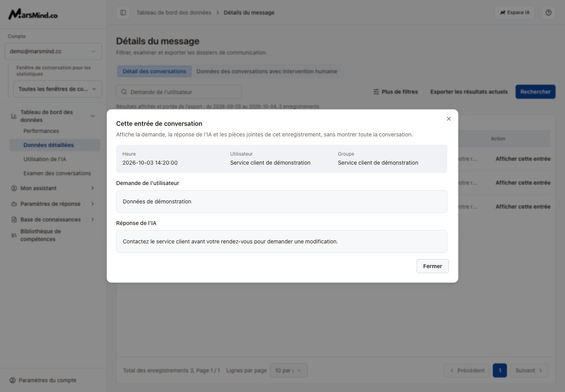Image resolution: width=565 pixels, height=392 pixels.
Task: Collapse Tableau de bord des données section
Action: 93,116
